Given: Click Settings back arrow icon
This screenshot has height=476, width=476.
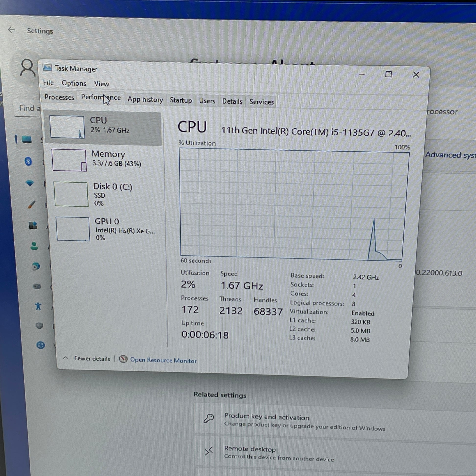Looking at the screenshot, I should click(11, 30).
